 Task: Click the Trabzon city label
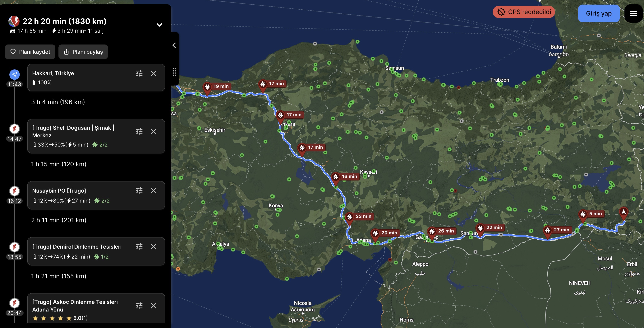499,80
